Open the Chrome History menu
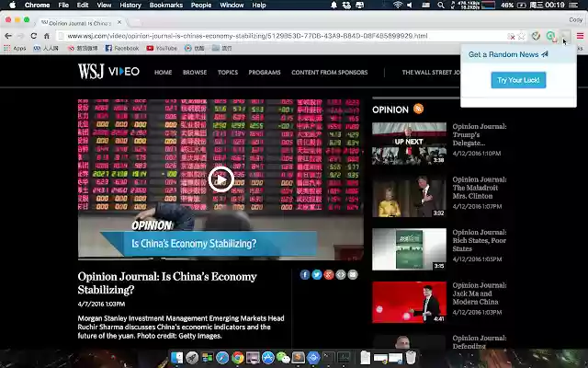This screenshot has height=368, width=588. point(130,5)
